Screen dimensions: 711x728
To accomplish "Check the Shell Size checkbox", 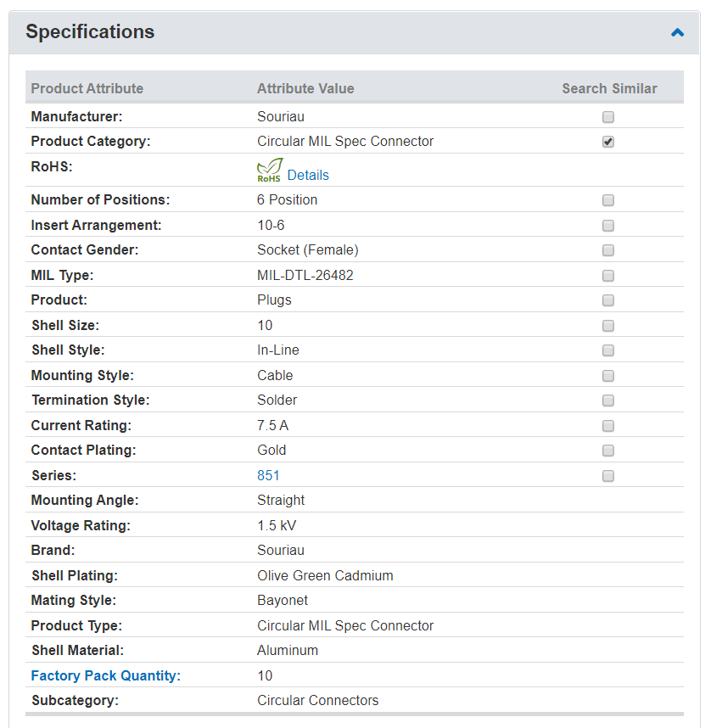I will point(607,326).
